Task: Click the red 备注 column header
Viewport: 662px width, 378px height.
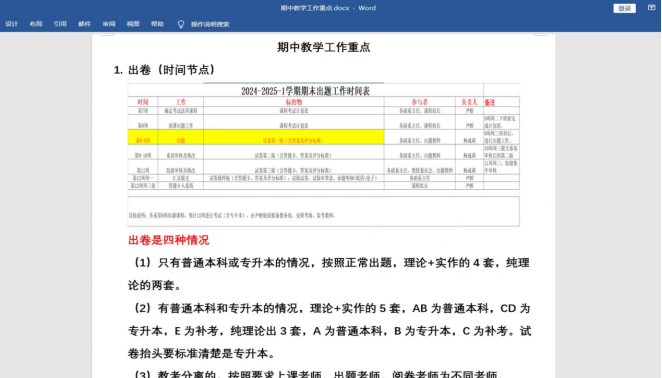Action: pyautogui.click(x=489, y=103)
